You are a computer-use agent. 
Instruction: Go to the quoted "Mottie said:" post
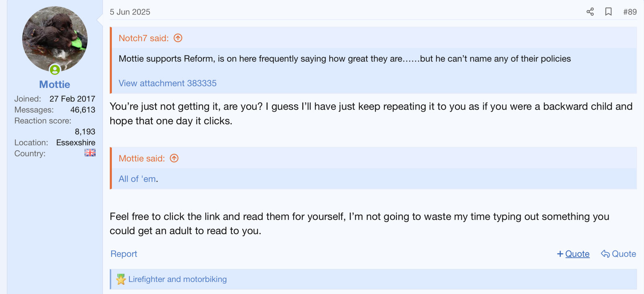pyautogui.click(x=142, y=159)
